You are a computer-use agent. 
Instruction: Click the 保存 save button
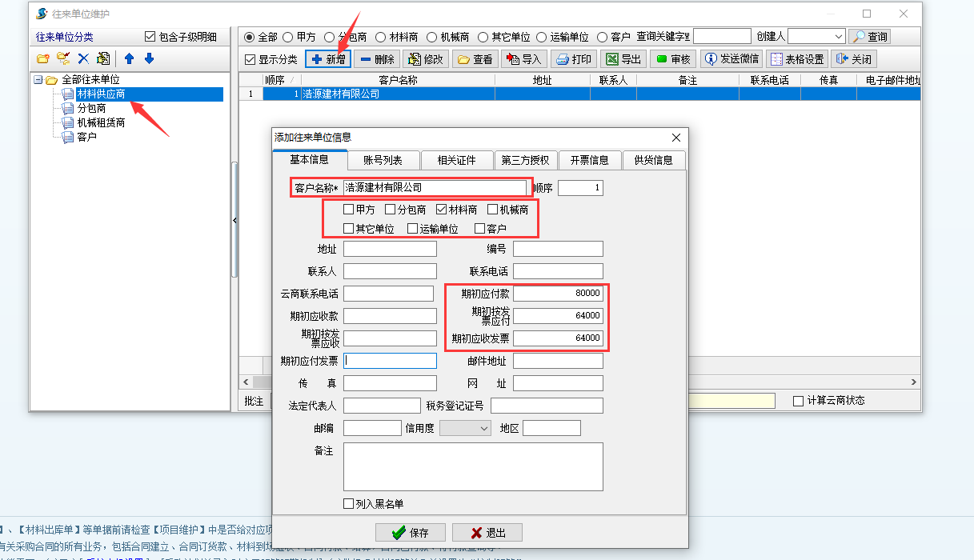(411, 533)
